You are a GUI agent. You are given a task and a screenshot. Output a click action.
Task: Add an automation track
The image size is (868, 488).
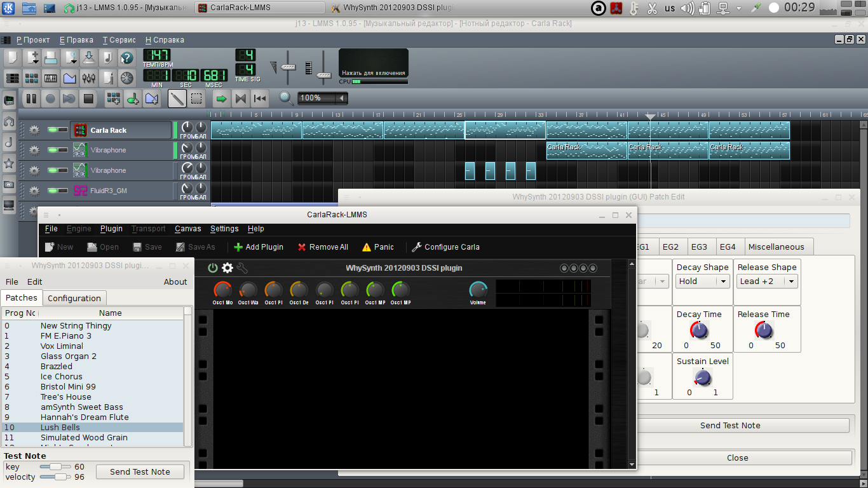tap(152, 98)
